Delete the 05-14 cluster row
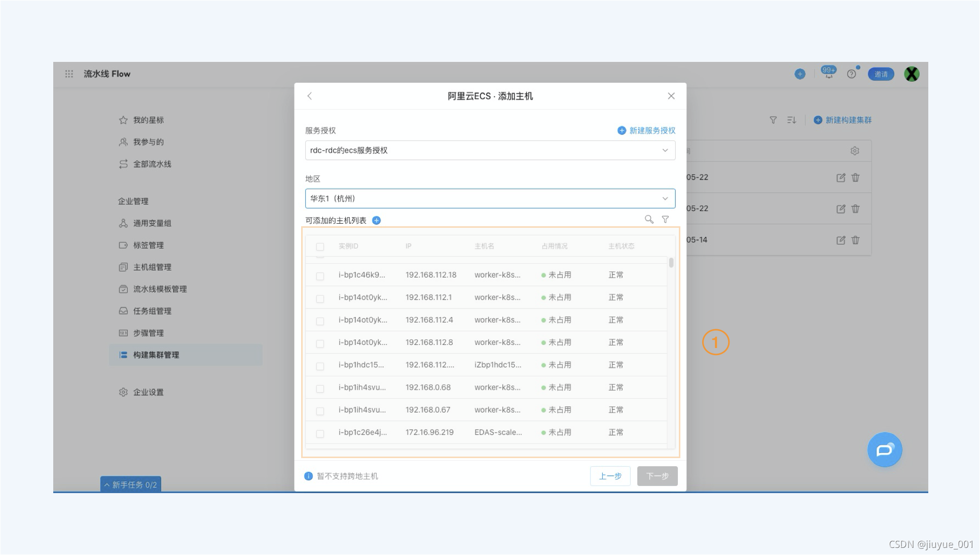The width and height of the screenshot is (980, 555). click(855, 240)
